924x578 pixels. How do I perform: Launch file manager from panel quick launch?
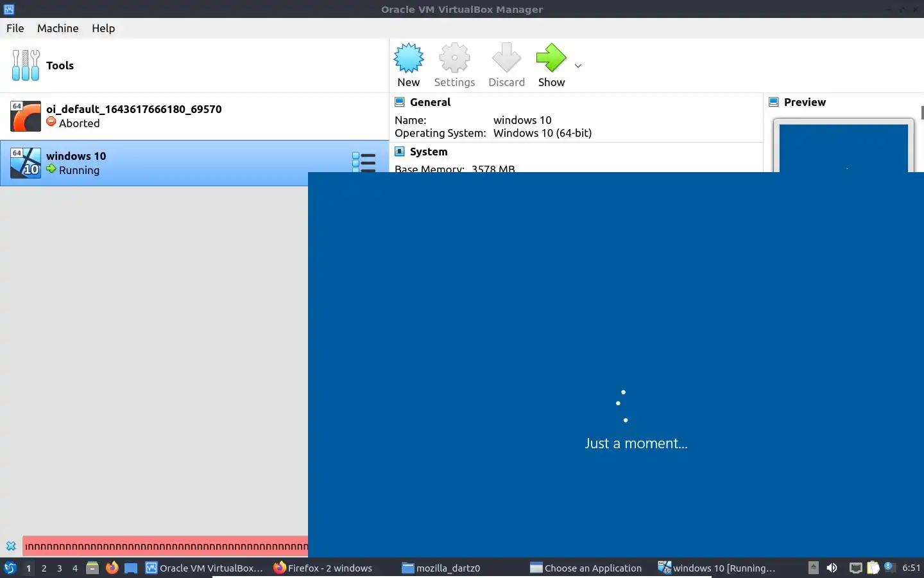tap(92, 568)
